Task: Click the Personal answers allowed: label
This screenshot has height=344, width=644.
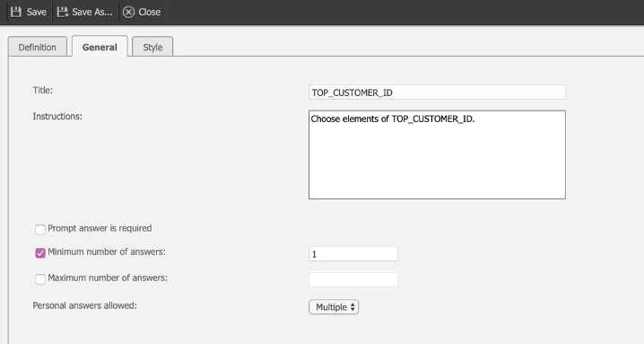Action: (84, 305)
